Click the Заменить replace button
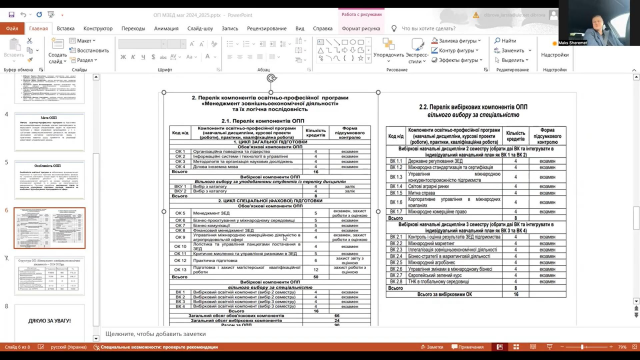This screenshot has width=640, height=360. tap(513, 50)
